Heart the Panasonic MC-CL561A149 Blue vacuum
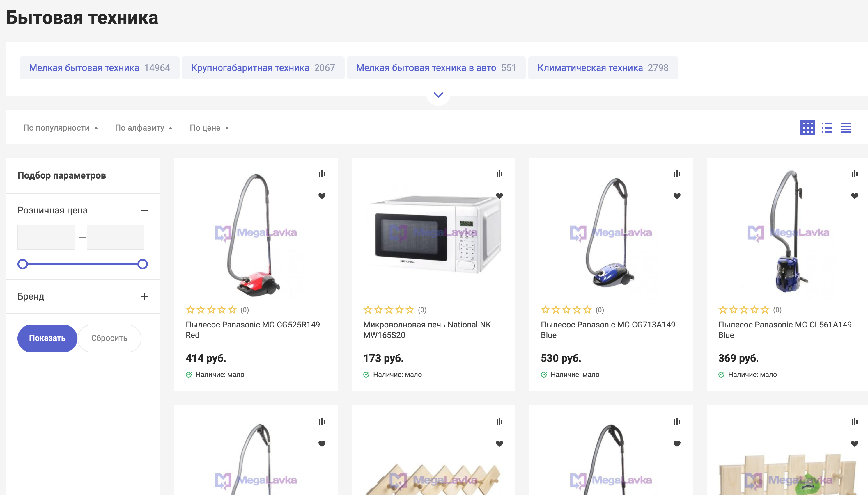 coord(854,196)
